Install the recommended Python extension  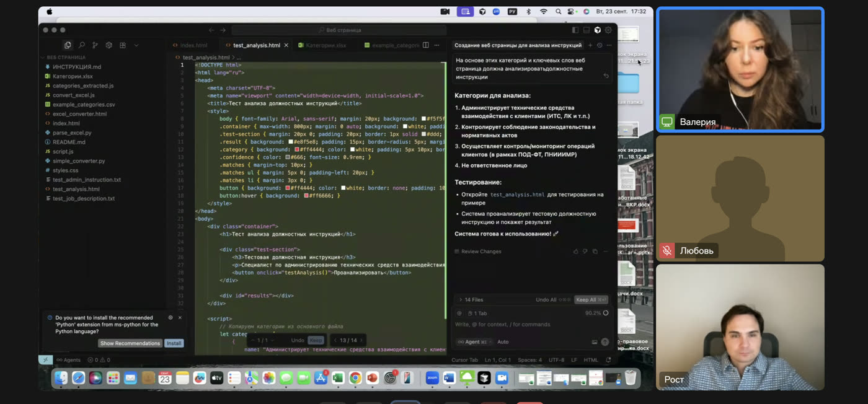174,343
